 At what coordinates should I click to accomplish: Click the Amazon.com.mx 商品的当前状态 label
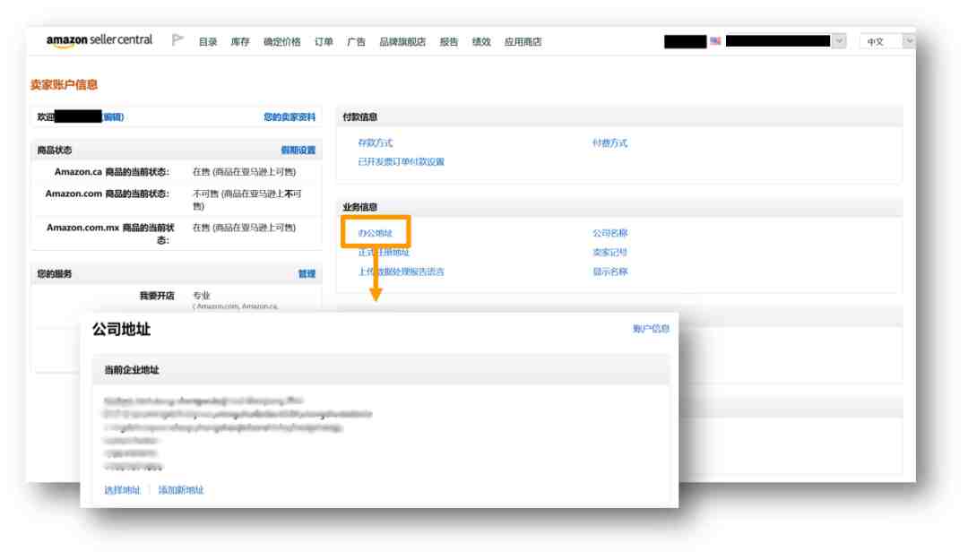(x=111, y=233)
